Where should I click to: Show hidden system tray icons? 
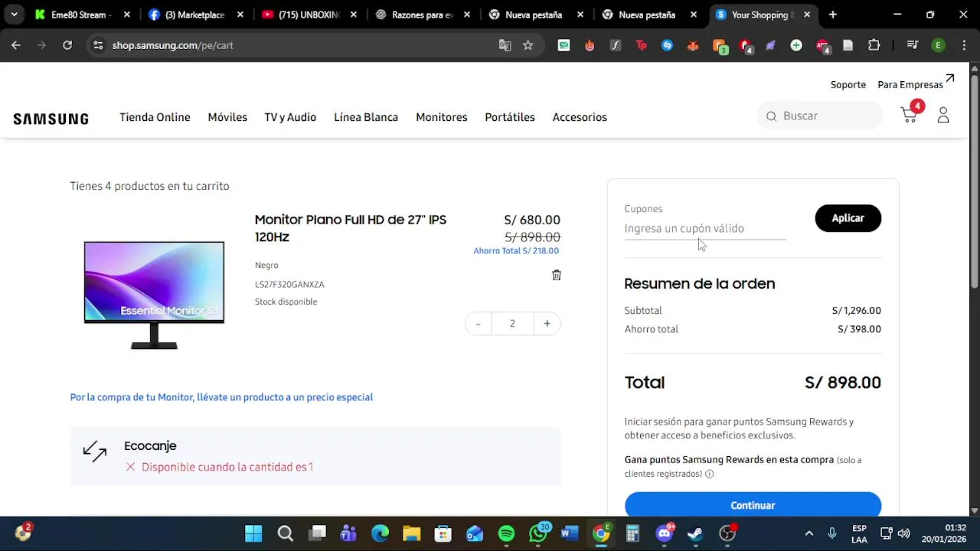(x=808, y=533)
